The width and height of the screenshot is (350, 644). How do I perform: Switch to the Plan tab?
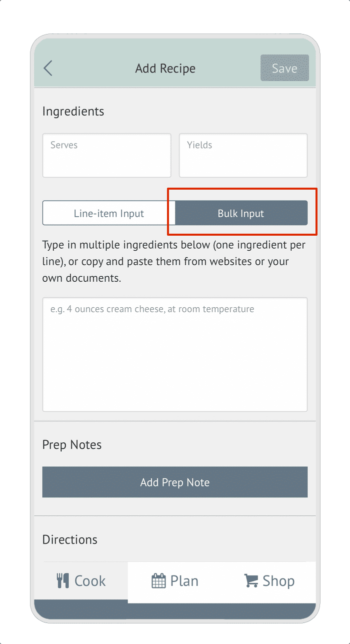tap(175, 581)
